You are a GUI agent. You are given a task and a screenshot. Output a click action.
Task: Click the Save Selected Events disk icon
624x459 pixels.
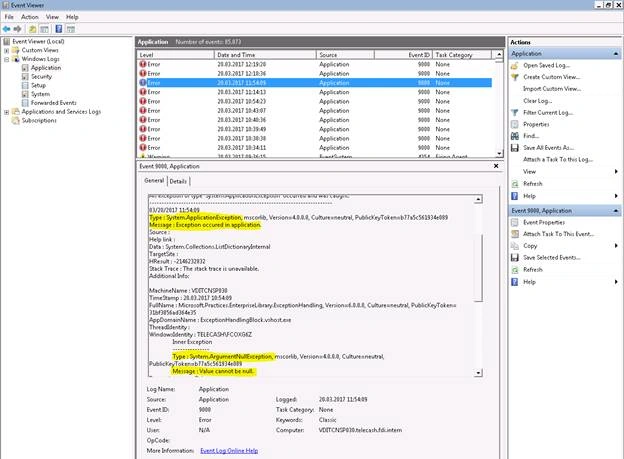tap(515, 258)
